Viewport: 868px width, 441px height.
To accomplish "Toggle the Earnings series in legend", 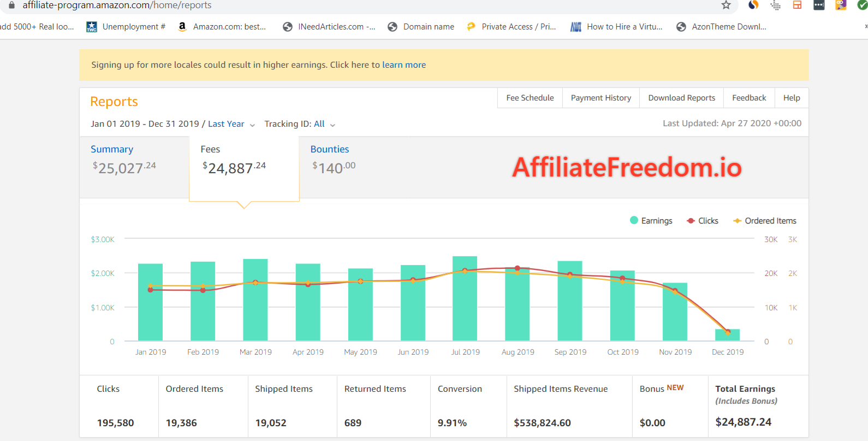I will [x=651, y=221].
